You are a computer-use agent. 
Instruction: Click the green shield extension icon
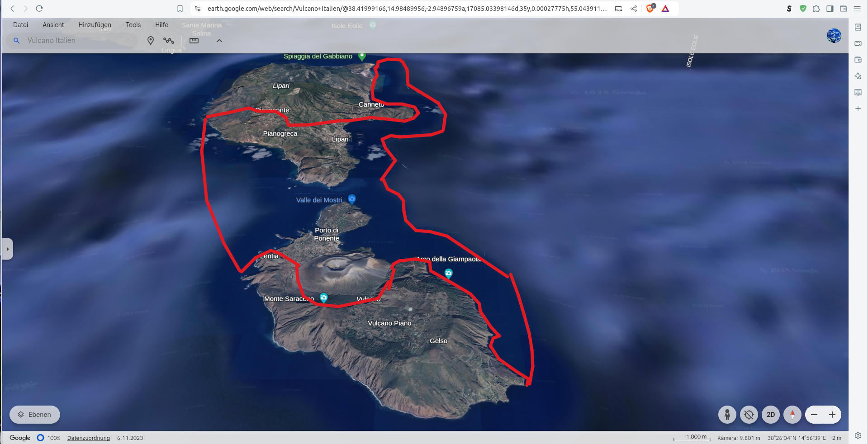[x=803, y=9]
